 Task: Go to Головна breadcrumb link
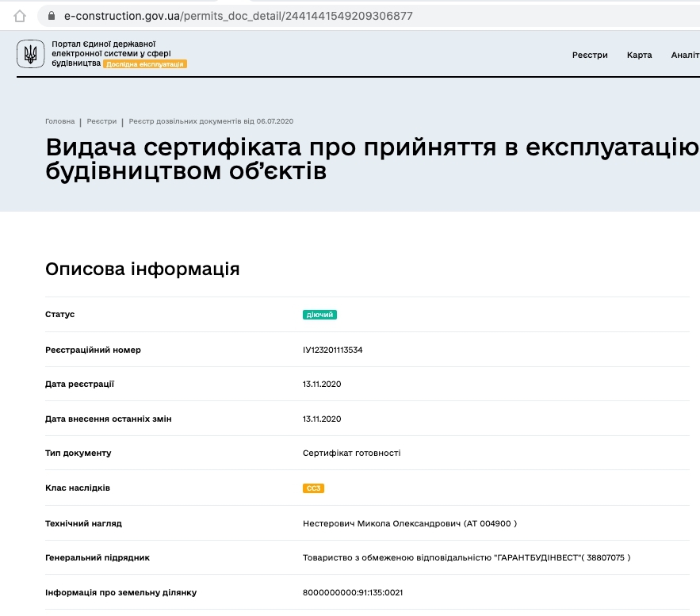[x=59, y=121]
